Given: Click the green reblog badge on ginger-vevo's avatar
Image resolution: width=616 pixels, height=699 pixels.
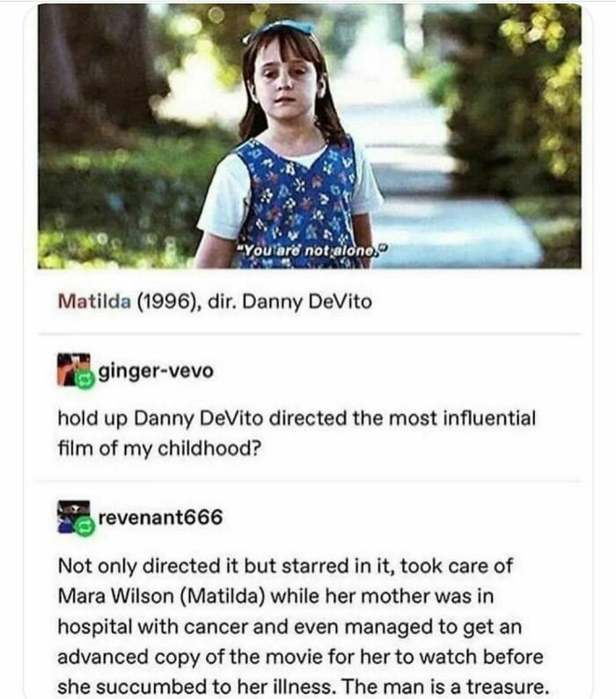Looking at the screenshot, I should tap(84, 379).
